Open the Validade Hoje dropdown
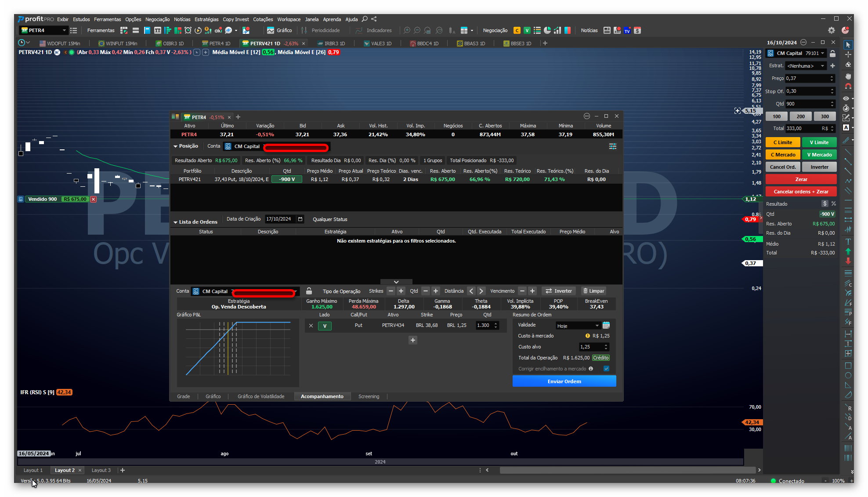Image resolution: width=868 pixels, height=497 pixels. coord(597,326)
